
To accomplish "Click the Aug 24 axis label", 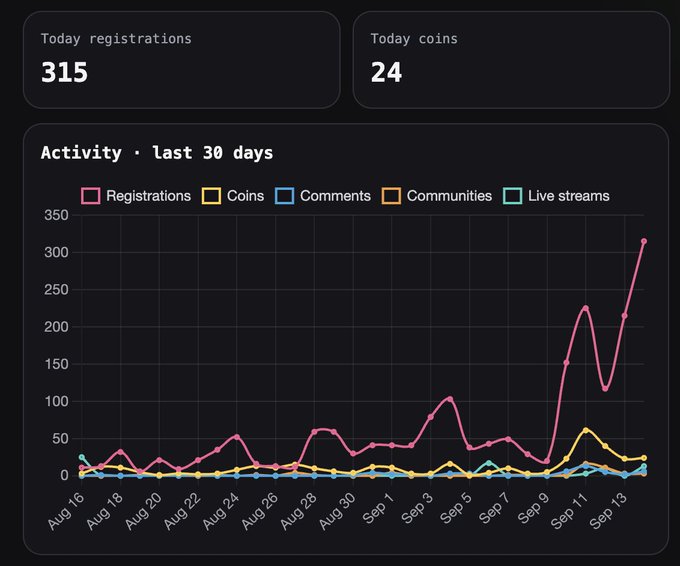I will point(221,511).
